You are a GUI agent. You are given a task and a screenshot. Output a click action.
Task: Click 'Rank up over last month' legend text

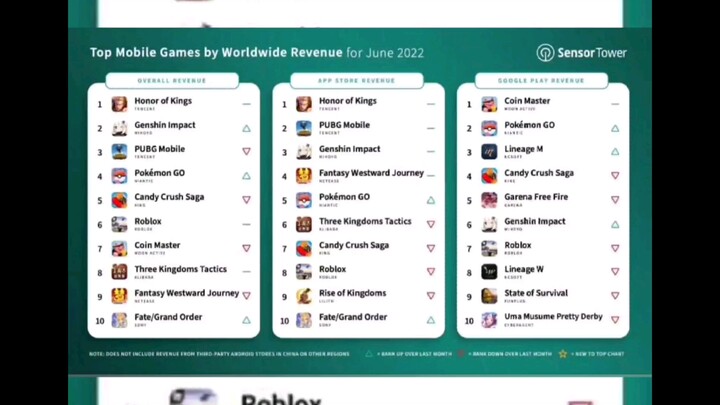pos(414,354)
